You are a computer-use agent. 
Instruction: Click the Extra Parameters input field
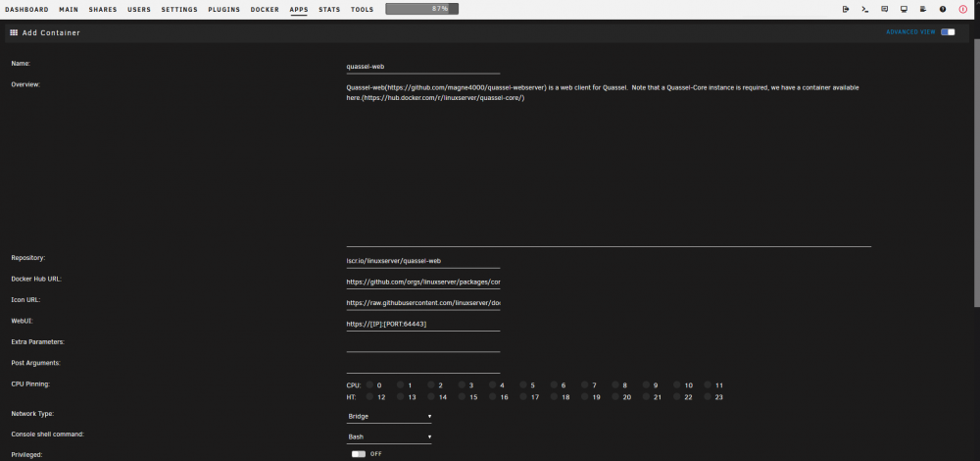coord(423,344)
